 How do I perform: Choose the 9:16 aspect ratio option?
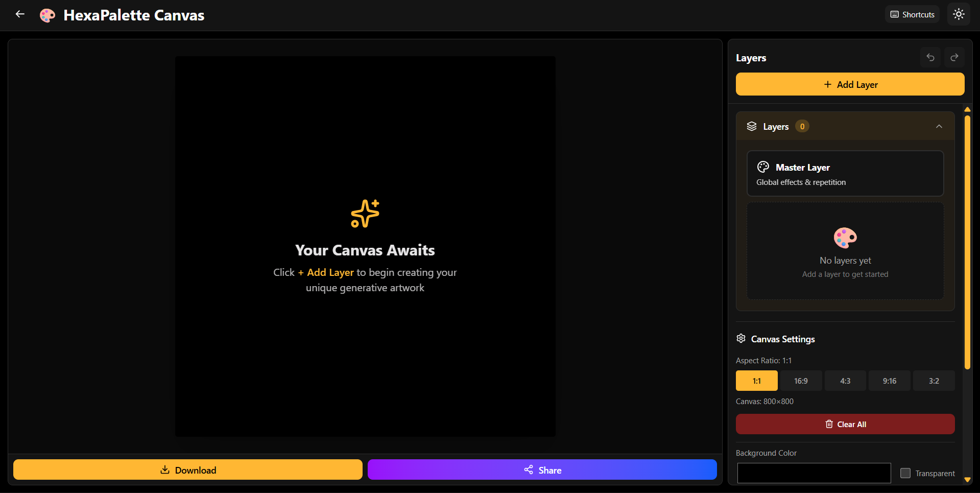(890, 381)
